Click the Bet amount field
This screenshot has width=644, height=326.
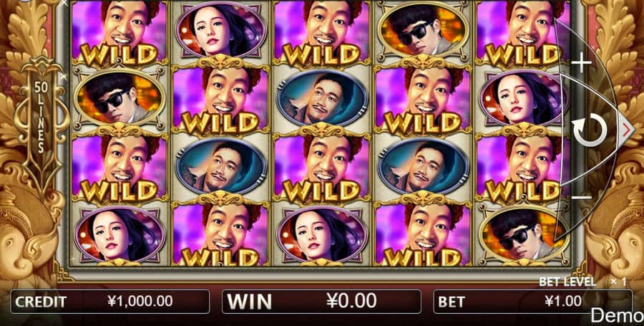point(532,302)
